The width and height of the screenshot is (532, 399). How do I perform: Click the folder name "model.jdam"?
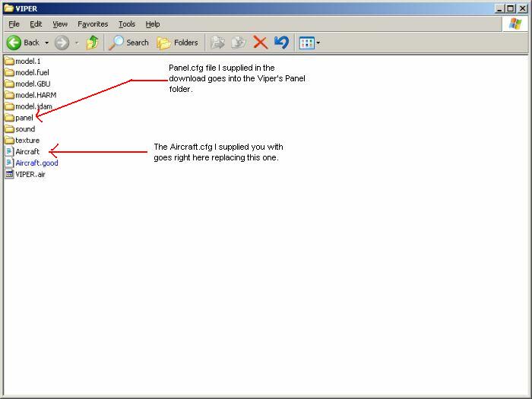point(33,106)
